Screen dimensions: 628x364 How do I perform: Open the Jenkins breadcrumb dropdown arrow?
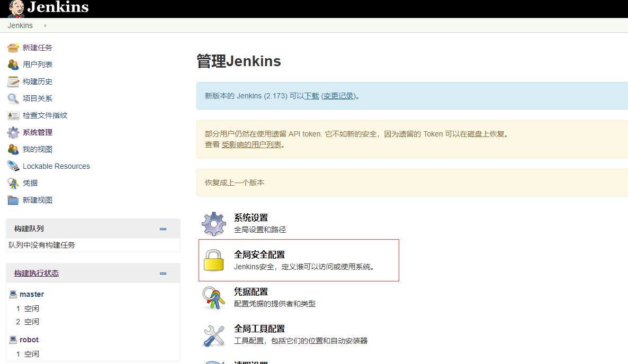point(45,25)
